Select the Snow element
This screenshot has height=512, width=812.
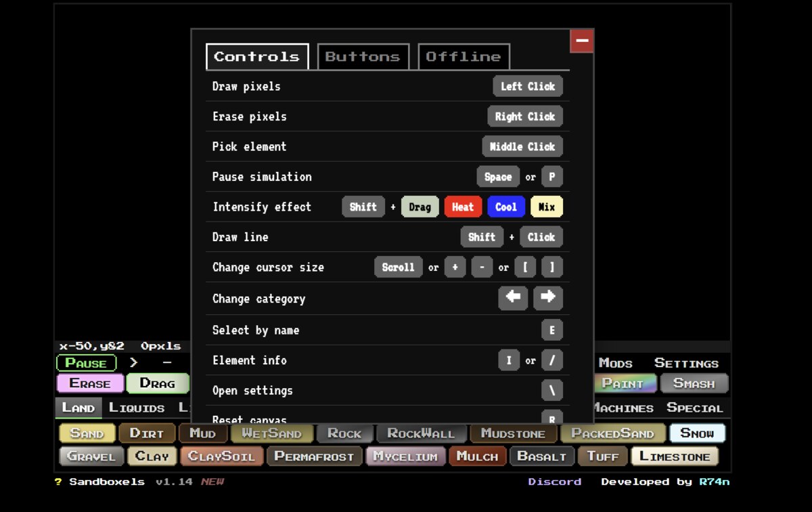pyautogui.click(x=698, y=433)
